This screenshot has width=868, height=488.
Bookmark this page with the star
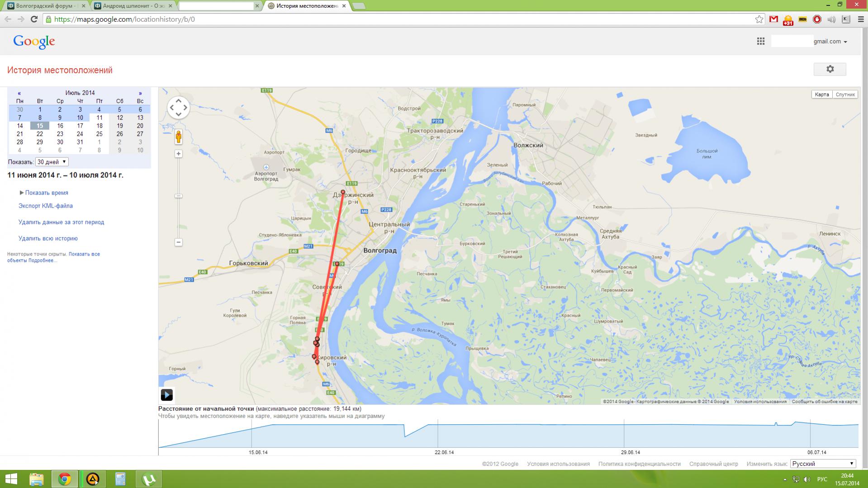pyautogui.click(x=759, y=19)
